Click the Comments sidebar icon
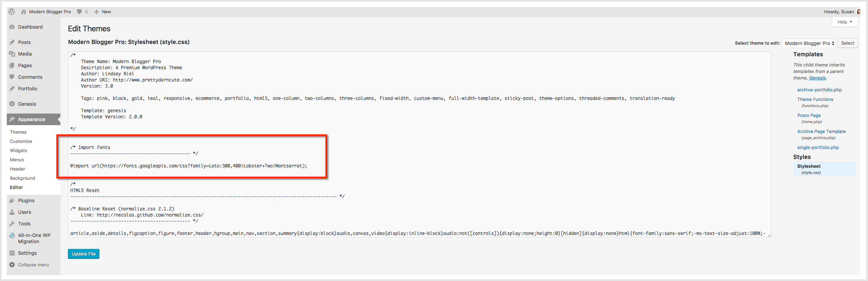 click(12, 77)
